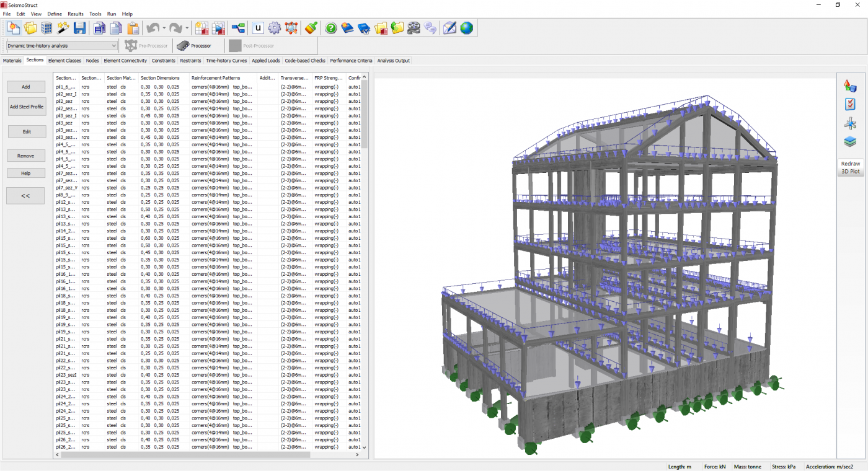Collapse the panel with the << button
This screenshot has width=868, height=471.
(25, 196)
